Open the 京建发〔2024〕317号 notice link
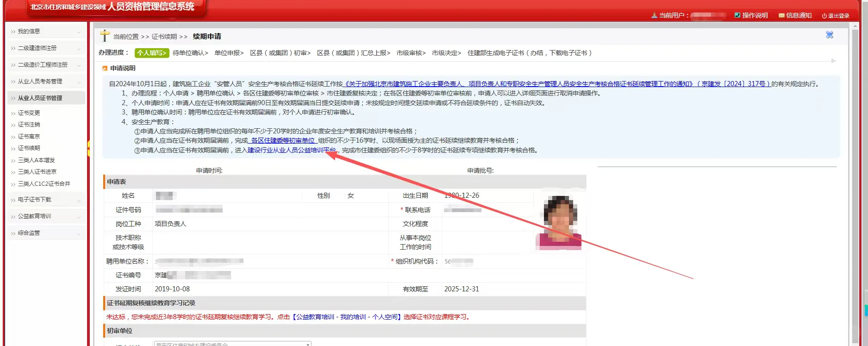The image size is (868, 346). (557, 84)
